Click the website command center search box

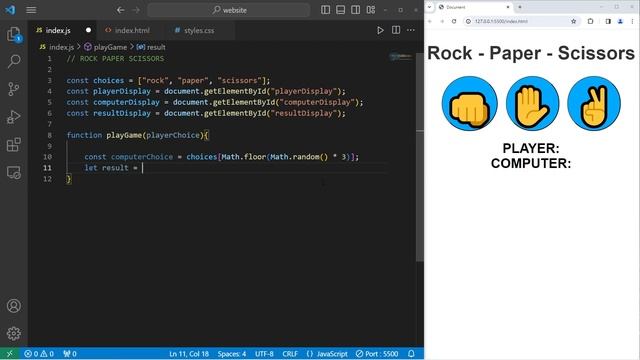[229, 10]
